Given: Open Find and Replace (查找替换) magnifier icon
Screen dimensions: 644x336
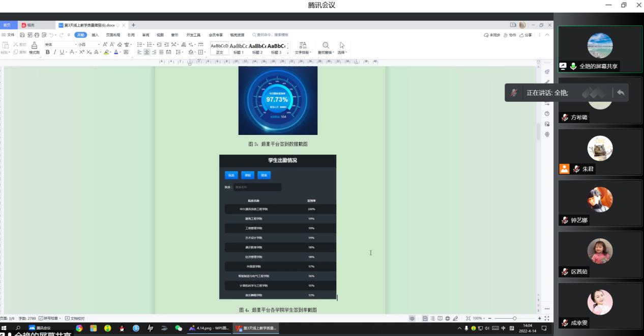Looking at the screenshot, I should click(x=326, y=46).
